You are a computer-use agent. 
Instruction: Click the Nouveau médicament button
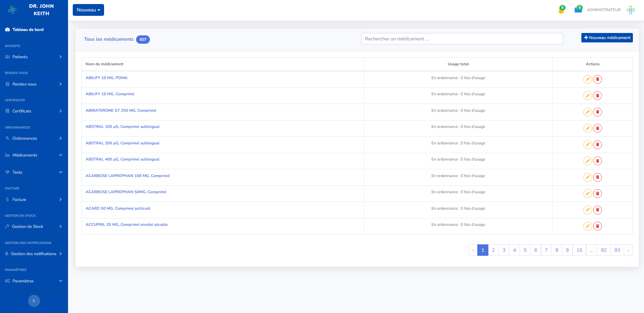click(x=607, y=38)
